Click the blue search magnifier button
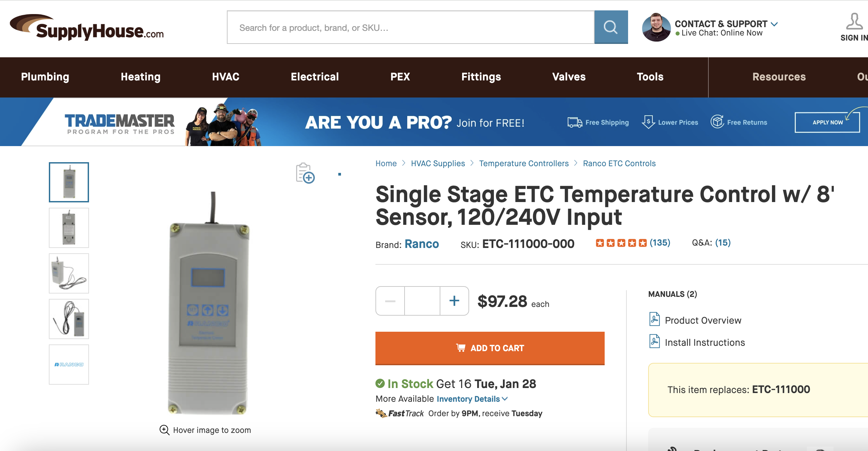The image size is (868, 451). tap(611, 27)
